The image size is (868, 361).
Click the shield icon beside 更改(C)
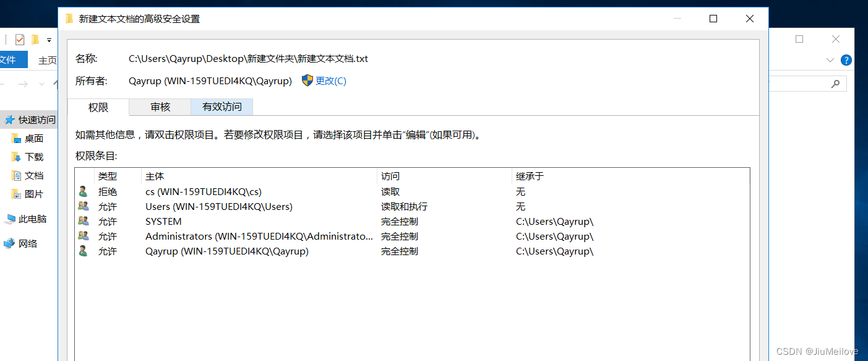pyautogui.click(x=307, y=80)
